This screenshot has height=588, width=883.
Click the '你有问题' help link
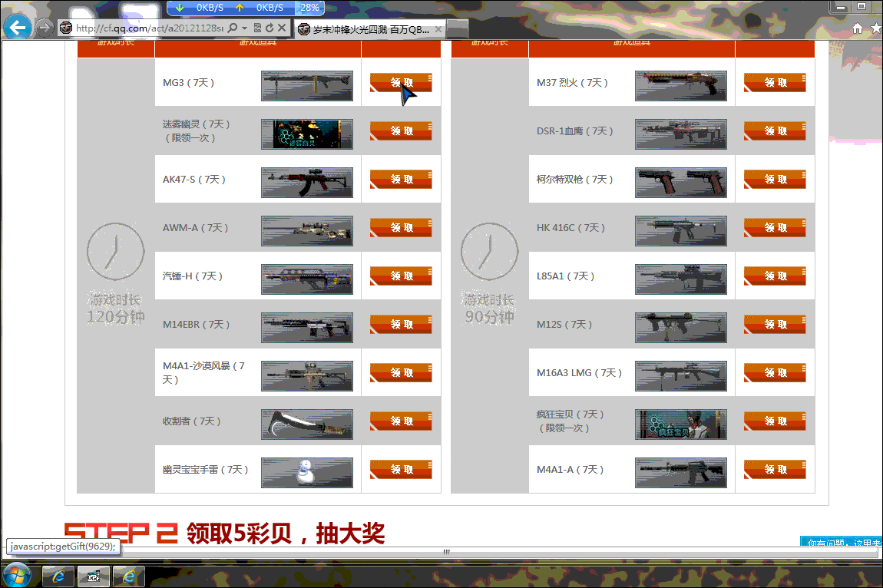pos(841,542)
